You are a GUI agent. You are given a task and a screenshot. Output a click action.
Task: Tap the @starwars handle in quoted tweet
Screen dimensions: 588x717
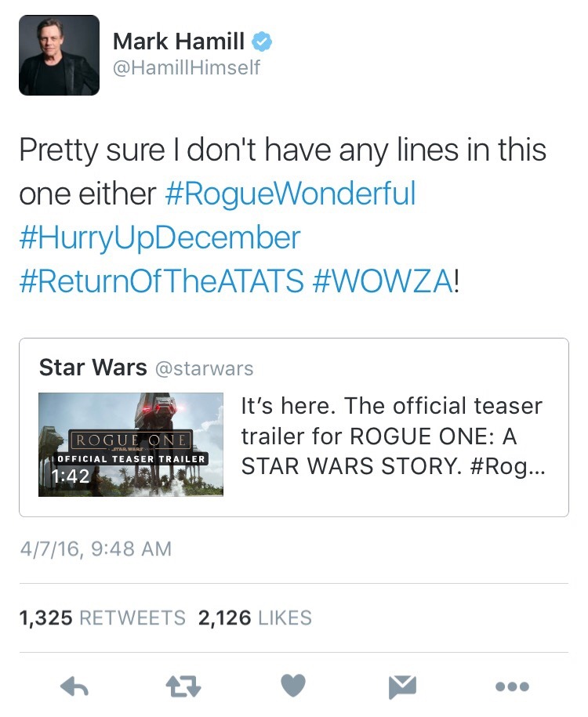tap(204, 368)
